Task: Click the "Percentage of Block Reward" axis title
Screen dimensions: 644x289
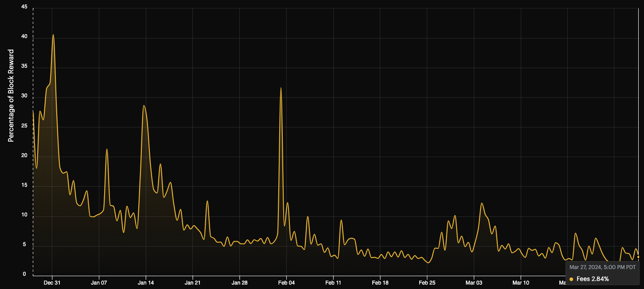Action: point(11,96)
